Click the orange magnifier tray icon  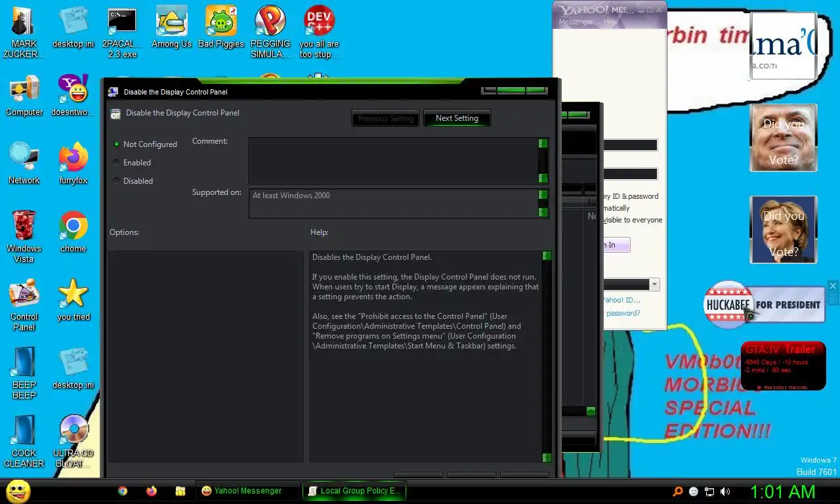click(678, 492)
